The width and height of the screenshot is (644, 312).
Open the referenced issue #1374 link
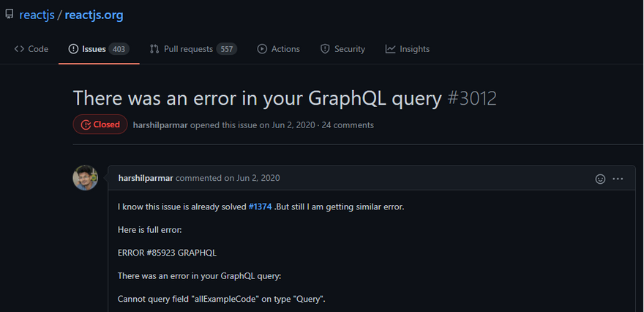(x=261, y=207)
